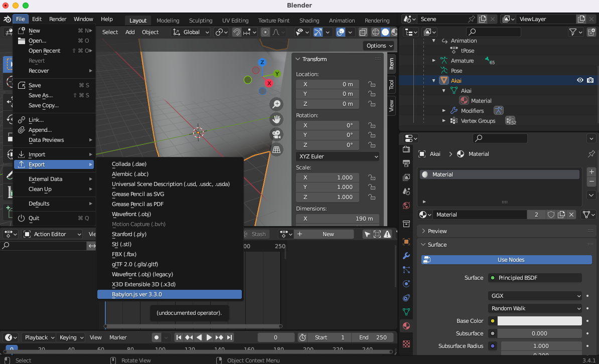This screenshot has height=364, width=599.
Task: Open the Texture properties checker icon
Action: [x=406, y=344]
